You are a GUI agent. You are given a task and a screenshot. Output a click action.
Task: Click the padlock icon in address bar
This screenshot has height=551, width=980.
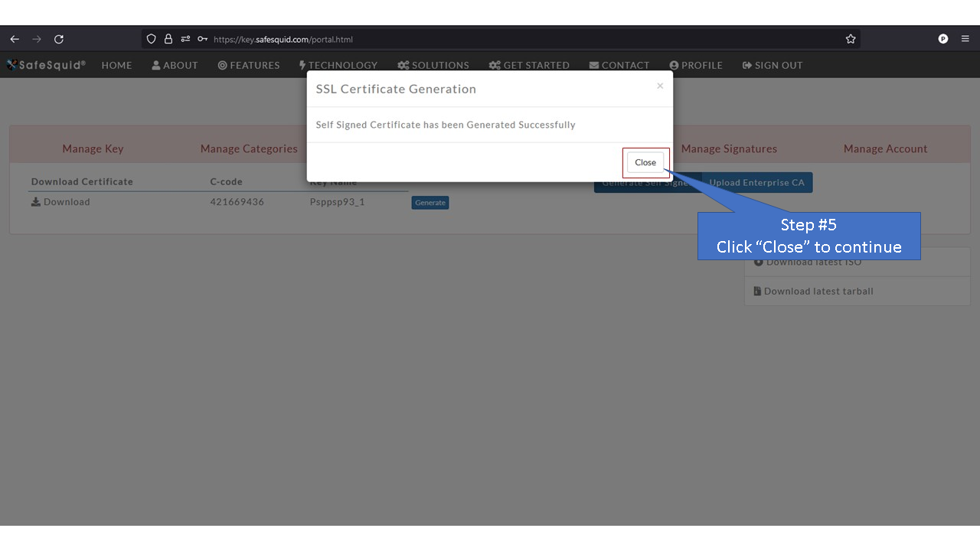point(168,38)
